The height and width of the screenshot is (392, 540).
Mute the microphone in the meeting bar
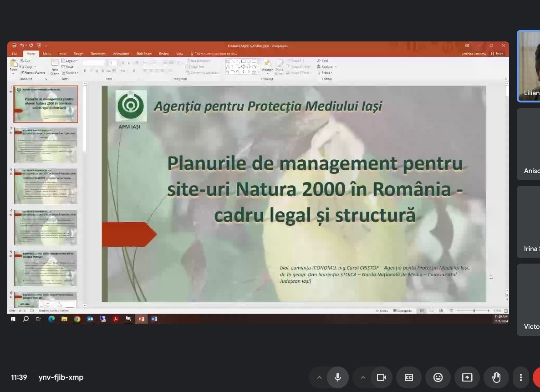(x=337, y=377)
